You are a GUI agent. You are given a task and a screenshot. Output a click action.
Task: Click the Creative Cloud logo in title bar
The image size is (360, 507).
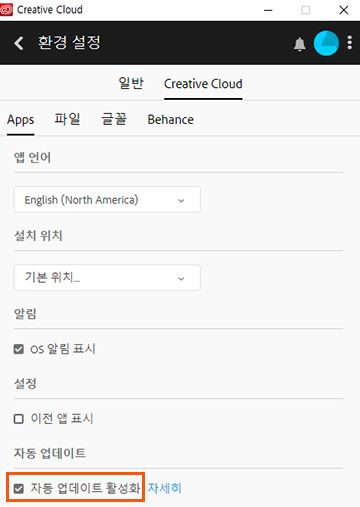(x=6, y=10)
